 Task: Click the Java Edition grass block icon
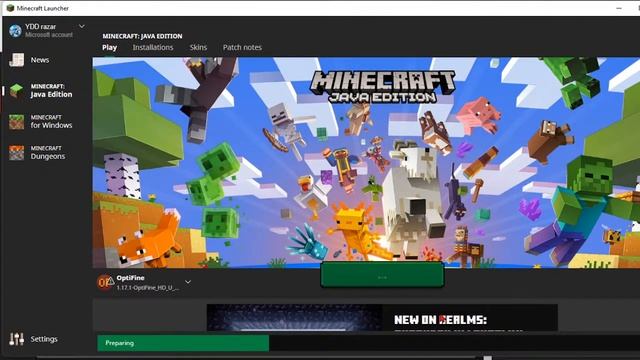pos(17,91)
